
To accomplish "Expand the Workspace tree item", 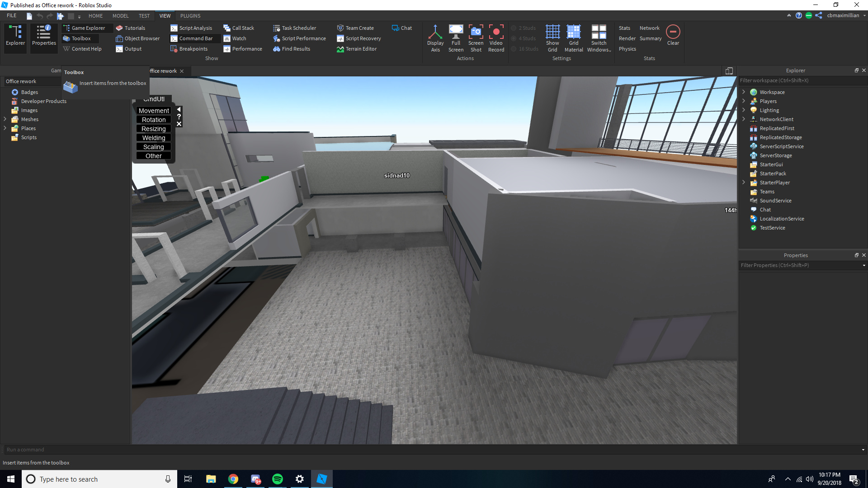I will tap(744, 92).
